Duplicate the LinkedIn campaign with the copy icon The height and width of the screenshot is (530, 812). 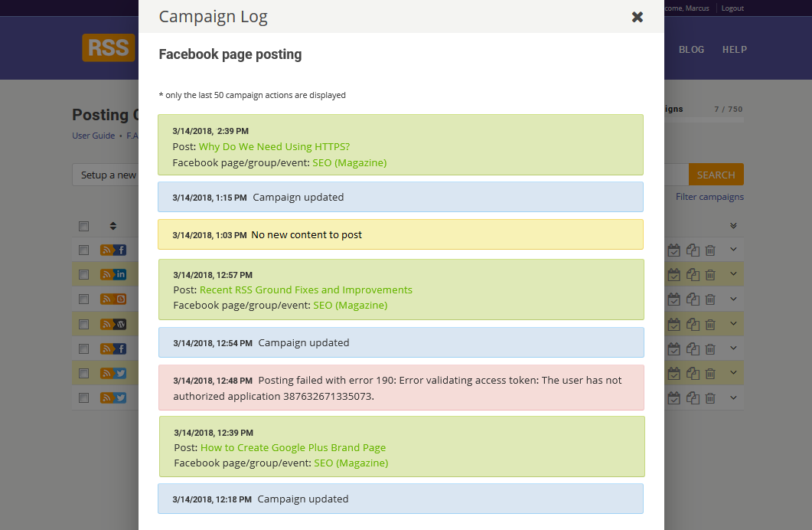693,275
